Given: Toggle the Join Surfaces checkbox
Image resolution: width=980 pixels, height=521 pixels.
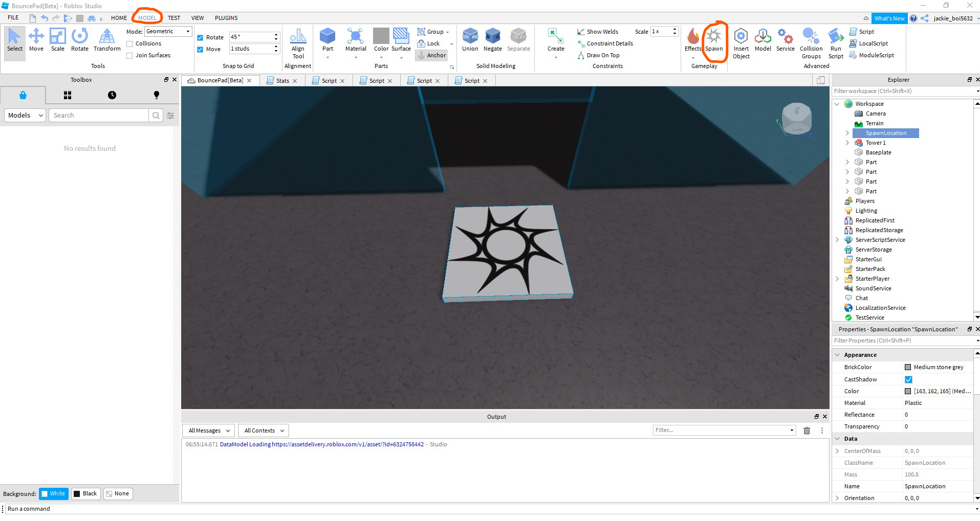Looking at the screenshot, I should [130, 55].
